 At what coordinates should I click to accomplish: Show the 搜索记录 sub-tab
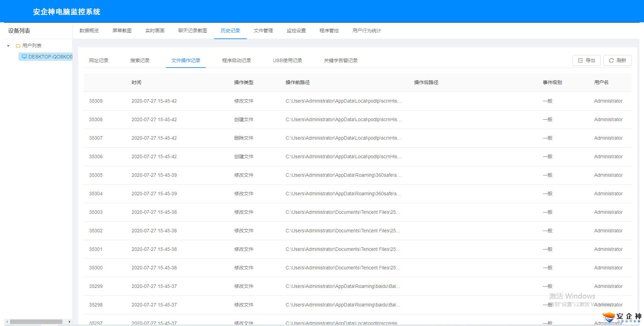[140, 60]
